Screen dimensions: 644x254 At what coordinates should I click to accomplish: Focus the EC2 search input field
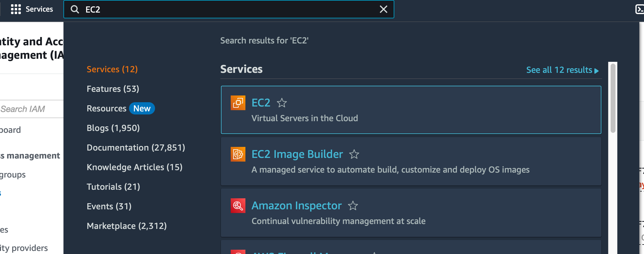pyautogui.click(x=229, y=9)
